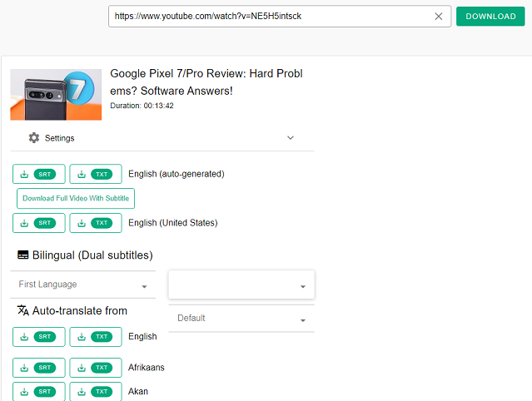Click the 'Auto-translate from' heading
This screenshot has height=401, width=532.
80,310
